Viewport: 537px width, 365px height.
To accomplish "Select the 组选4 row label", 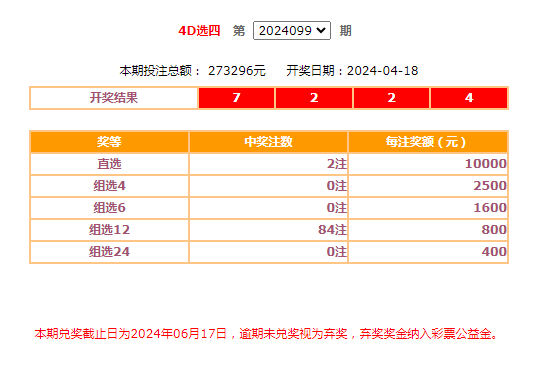I will pyautogui.click(x=109, y=186).
